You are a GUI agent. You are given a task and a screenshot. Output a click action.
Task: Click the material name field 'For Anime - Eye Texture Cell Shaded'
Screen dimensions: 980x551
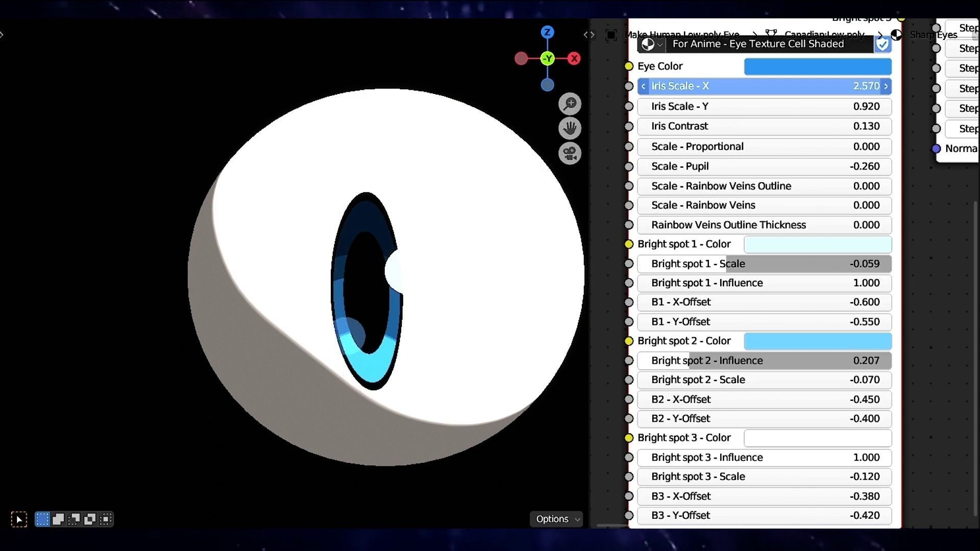770,44
